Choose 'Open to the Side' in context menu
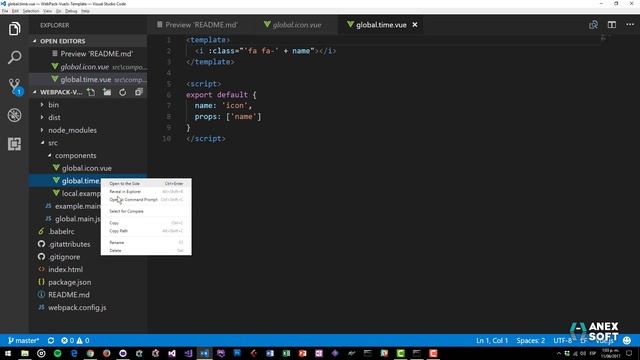 (146, 184)
